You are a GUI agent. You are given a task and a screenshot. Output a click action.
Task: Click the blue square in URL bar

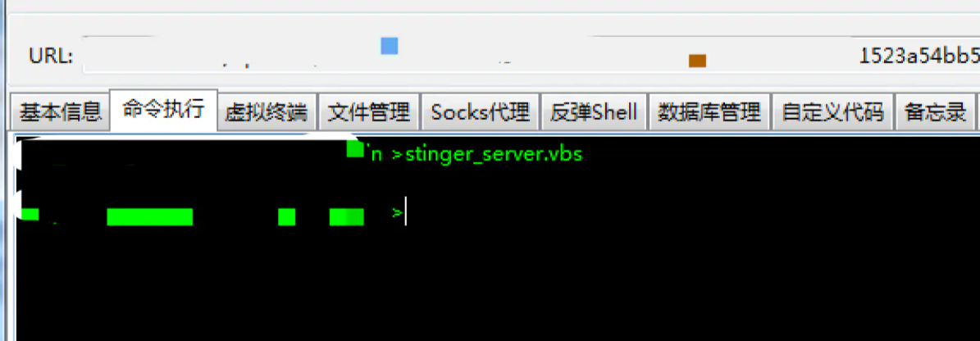(x=390, y=46)
